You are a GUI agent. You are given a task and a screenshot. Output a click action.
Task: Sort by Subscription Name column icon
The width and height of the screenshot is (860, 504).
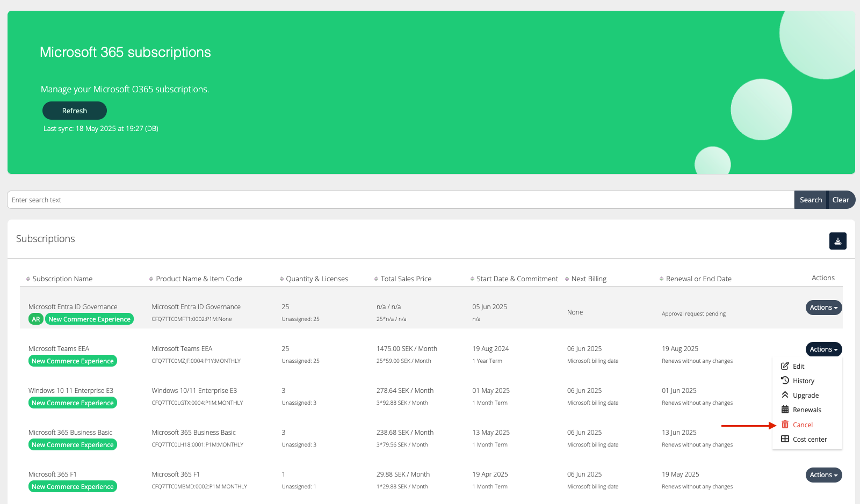(x=28, y=279)
